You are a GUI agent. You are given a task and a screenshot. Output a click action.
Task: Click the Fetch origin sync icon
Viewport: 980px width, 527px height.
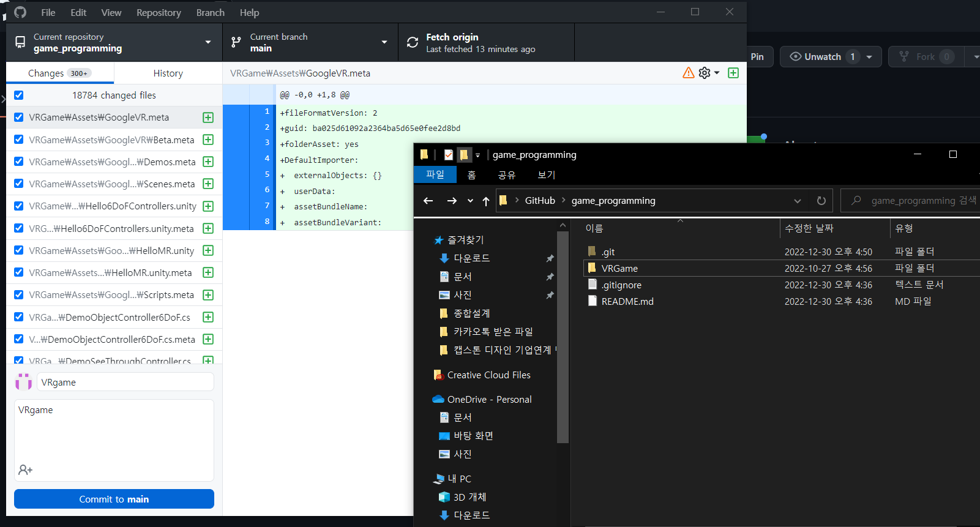click(413, 42)
